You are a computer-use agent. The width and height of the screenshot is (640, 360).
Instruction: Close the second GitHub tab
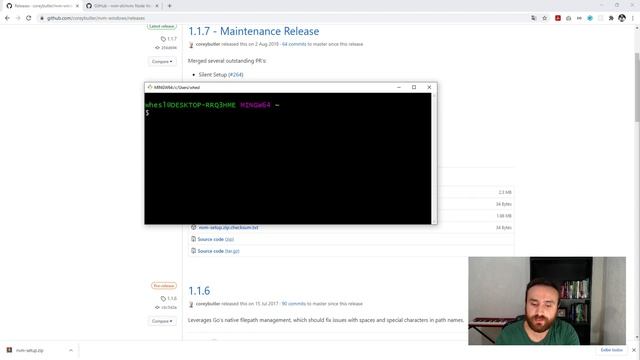[157, 6]
